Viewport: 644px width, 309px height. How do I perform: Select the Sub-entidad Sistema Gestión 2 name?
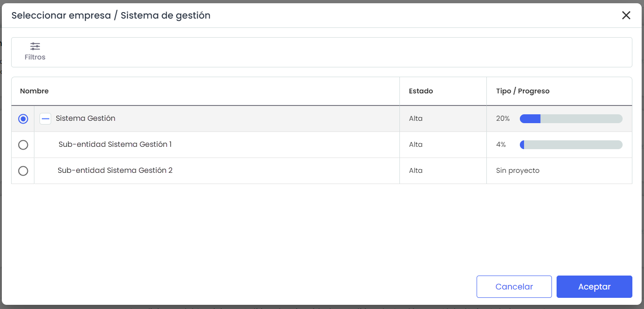click(115, 171)
